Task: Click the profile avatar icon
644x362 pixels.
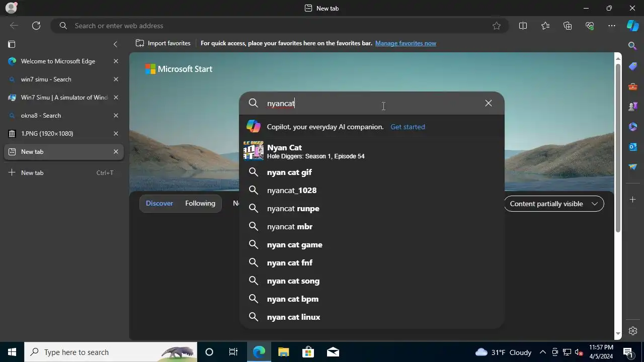Action: pos(11,8)
